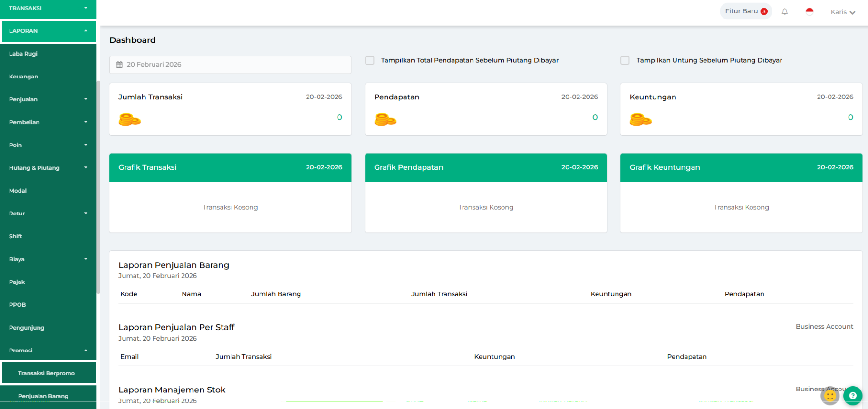868x409 pixels.
Task: Expand the Penjualan sidebar submenu
Action: (x=48, y=99)
